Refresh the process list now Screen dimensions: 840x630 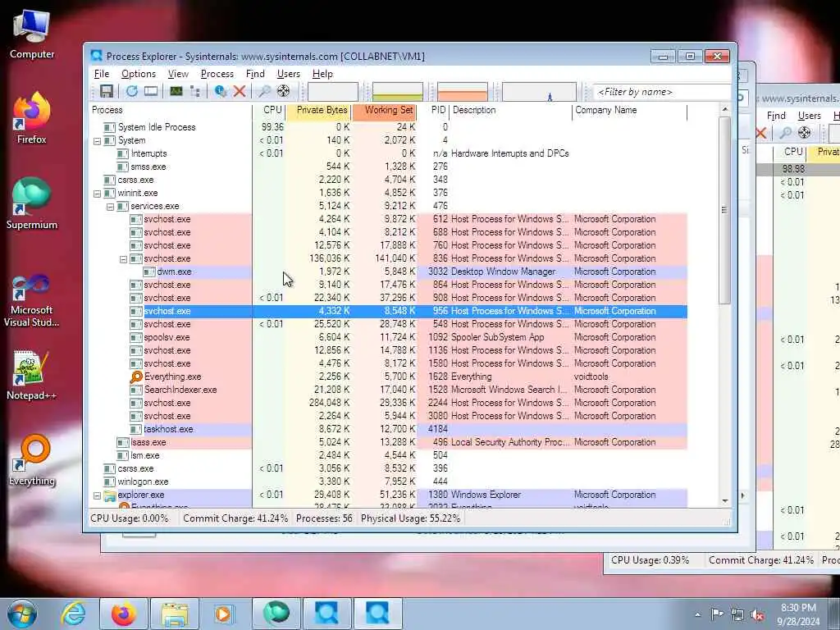click(x=132, y=91)
